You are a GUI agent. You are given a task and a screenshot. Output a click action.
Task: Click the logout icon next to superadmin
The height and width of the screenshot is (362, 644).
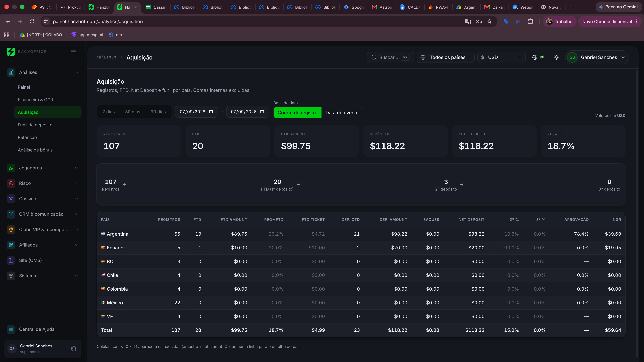(x=73, y=349)
